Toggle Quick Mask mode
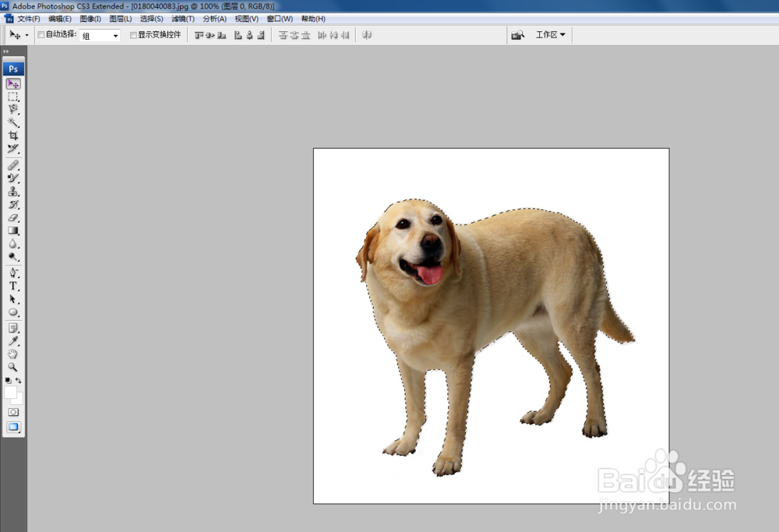Screen dimensions: 779x532 [x=13, y=411]
